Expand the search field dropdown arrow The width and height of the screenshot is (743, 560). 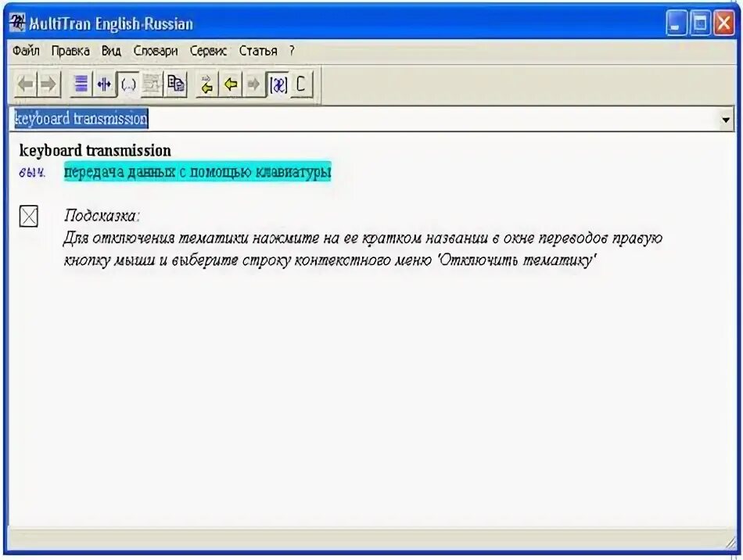726,120
